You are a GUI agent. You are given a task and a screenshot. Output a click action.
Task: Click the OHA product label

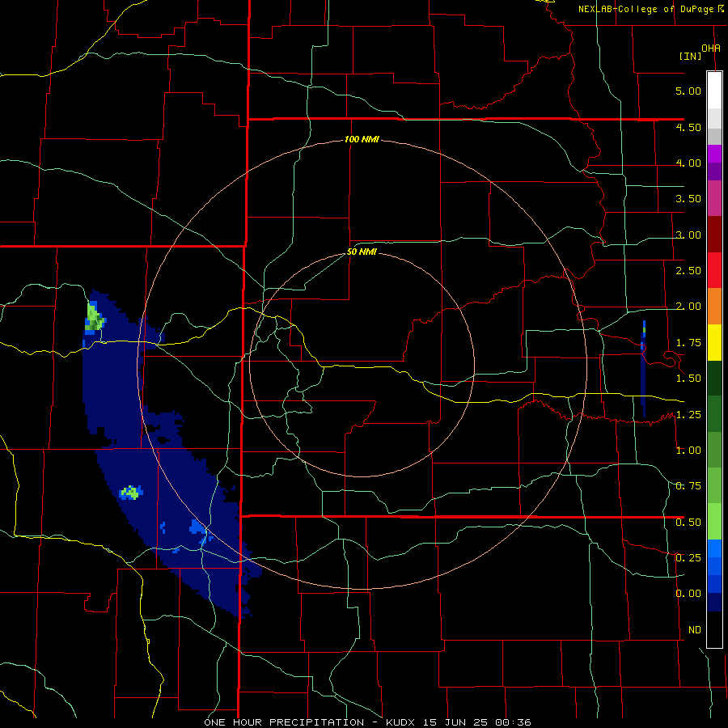711,49
